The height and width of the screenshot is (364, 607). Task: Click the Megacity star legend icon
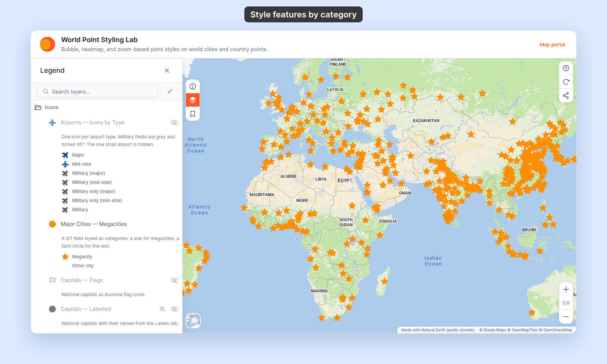coord(65,257)
